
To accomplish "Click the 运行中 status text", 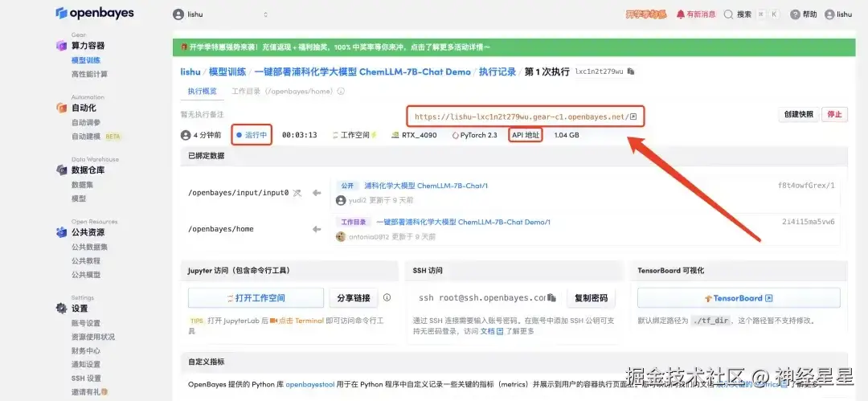I will pyautogui.click(x=256, y=134).
